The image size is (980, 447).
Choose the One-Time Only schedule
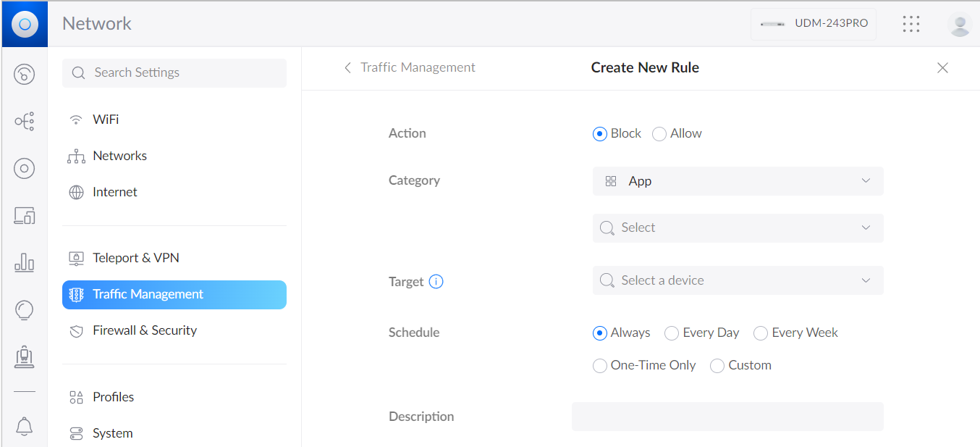point(600,366)
